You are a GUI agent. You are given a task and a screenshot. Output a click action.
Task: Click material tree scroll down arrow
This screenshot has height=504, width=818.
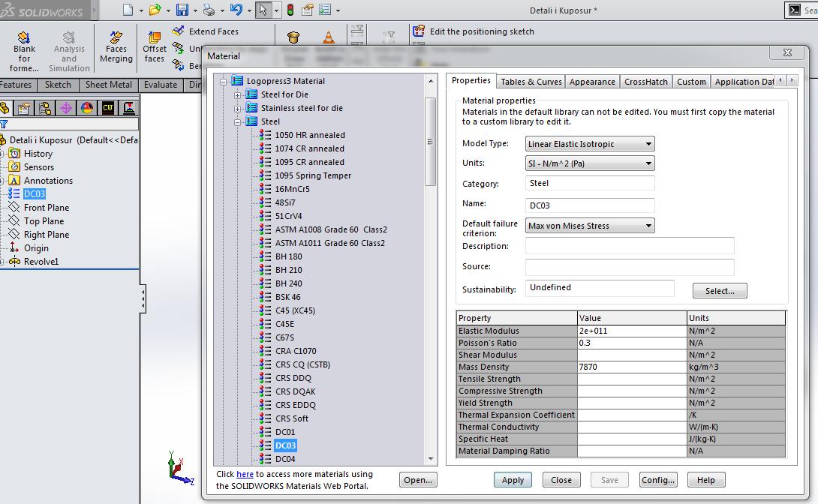point(431,459)
